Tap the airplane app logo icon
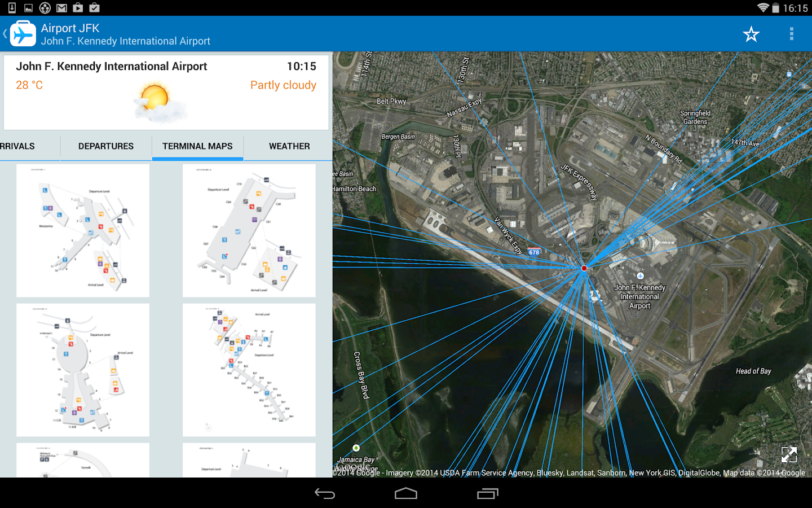 (x=23, y=33)
